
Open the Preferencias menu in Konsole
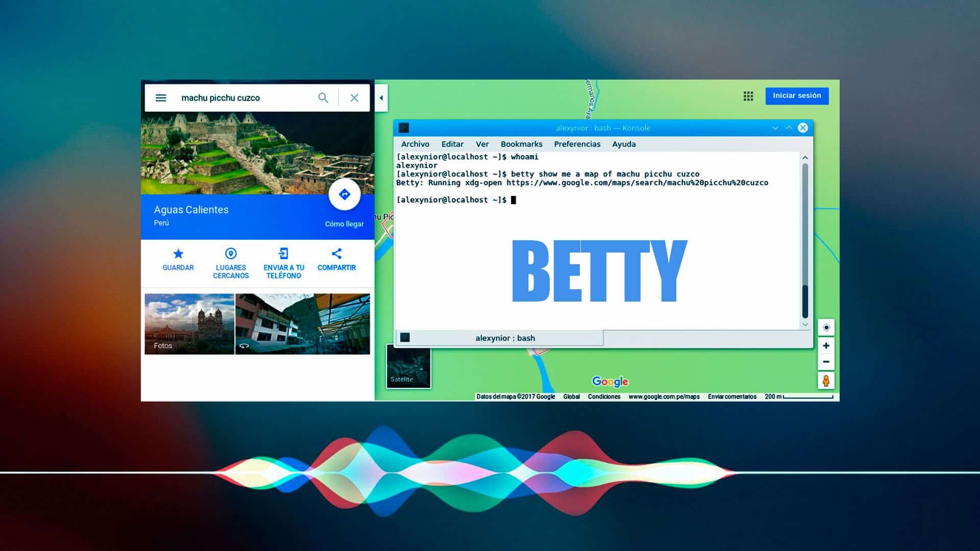pyautogui.click(x=577, y=144)
